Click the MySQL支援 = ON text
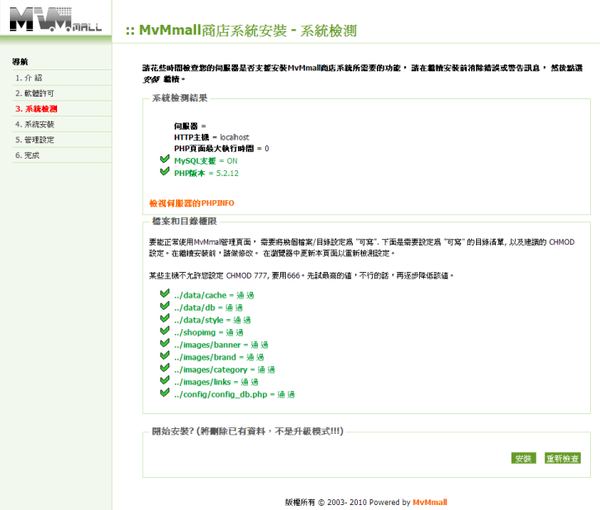Viewport: 600px width, 510px height. click(x=206, y=161)
